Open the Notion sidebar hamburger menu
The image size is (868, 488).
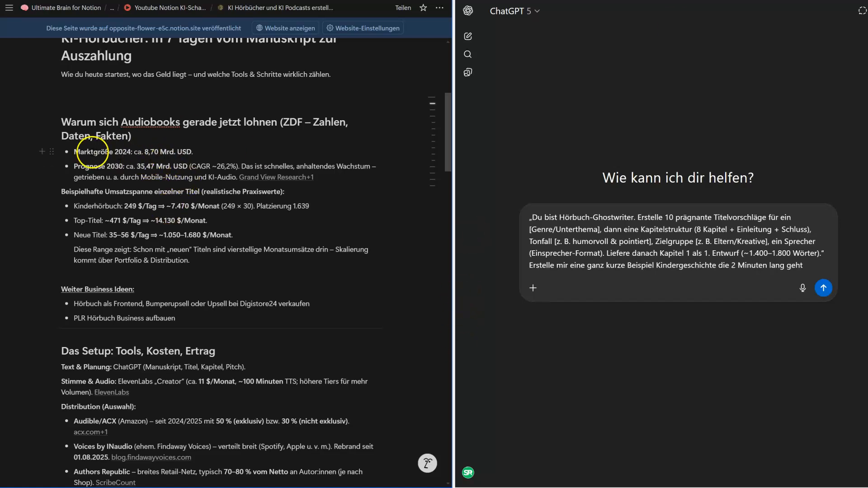(x=9, y=8)
